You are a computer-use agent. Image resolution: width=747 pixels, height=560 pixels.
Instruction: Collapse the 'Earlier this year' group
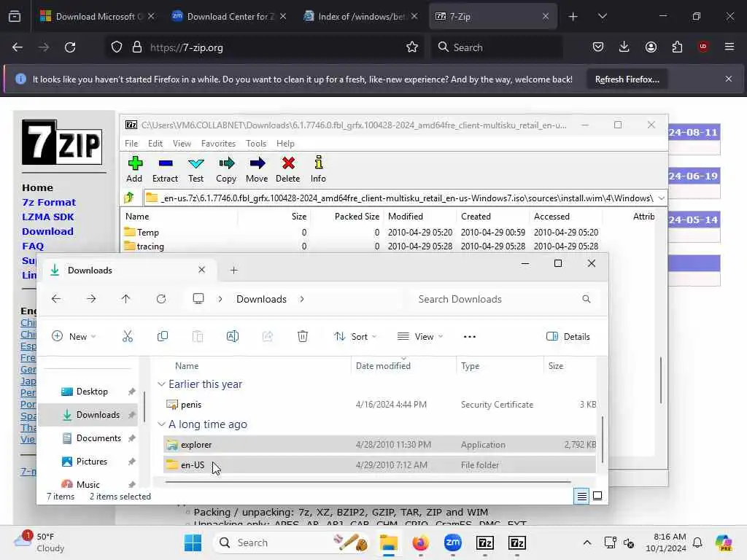[x=161, y=384]
